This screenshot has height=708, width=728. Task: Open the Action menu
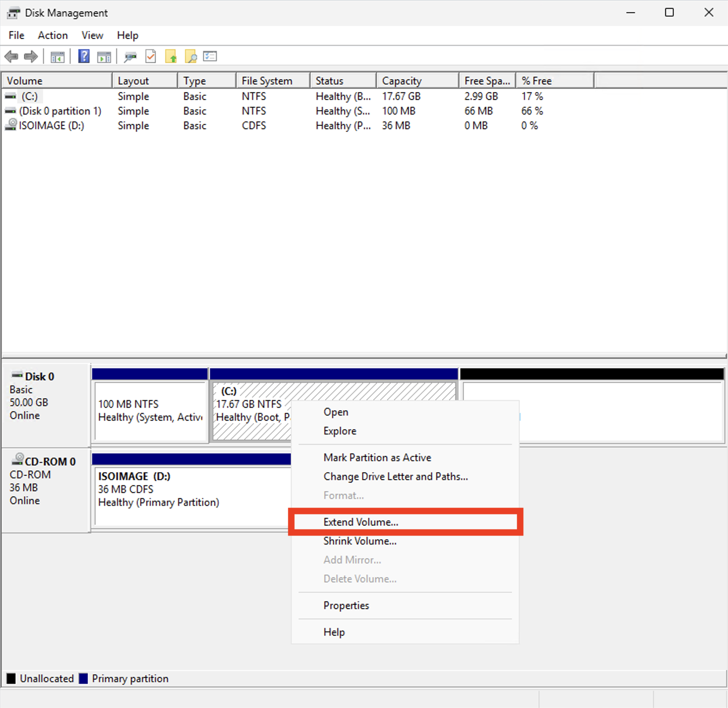coord(52,35)
